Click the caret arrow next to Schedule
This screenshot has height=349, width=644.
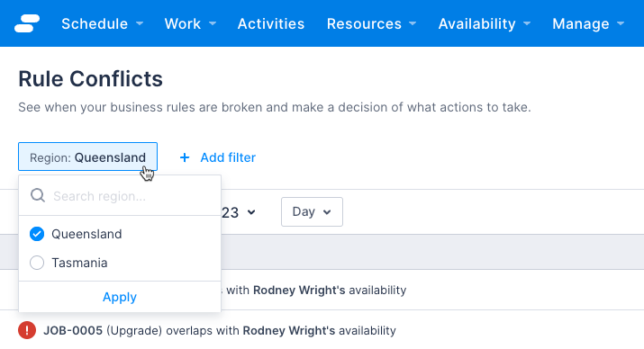(140, 23)
